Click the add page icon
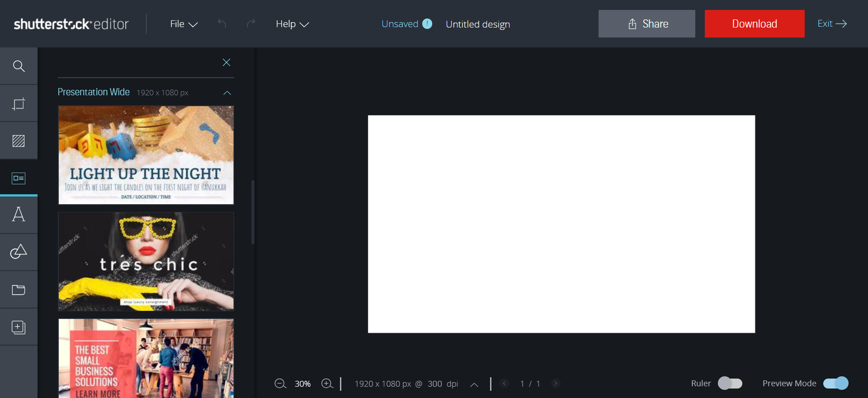 pyautogui.click(x=19, y=327)
